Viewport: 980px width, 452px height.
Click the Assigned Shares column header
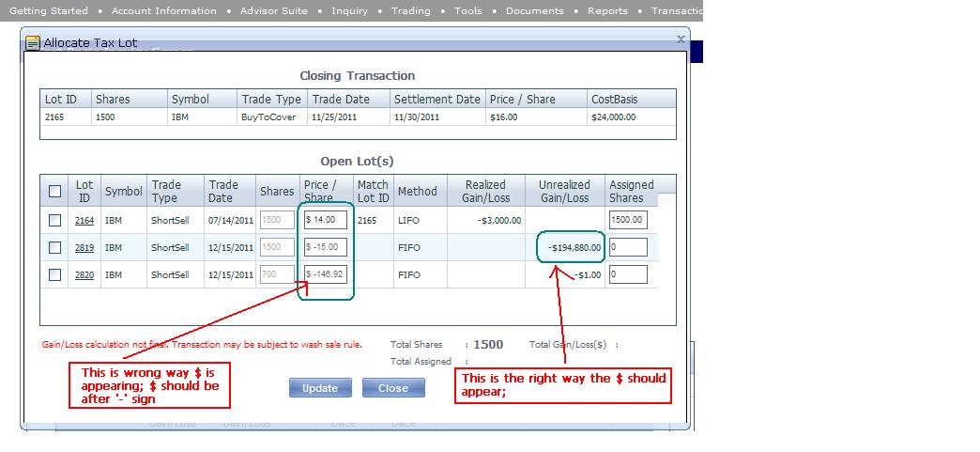click(631, 191)
